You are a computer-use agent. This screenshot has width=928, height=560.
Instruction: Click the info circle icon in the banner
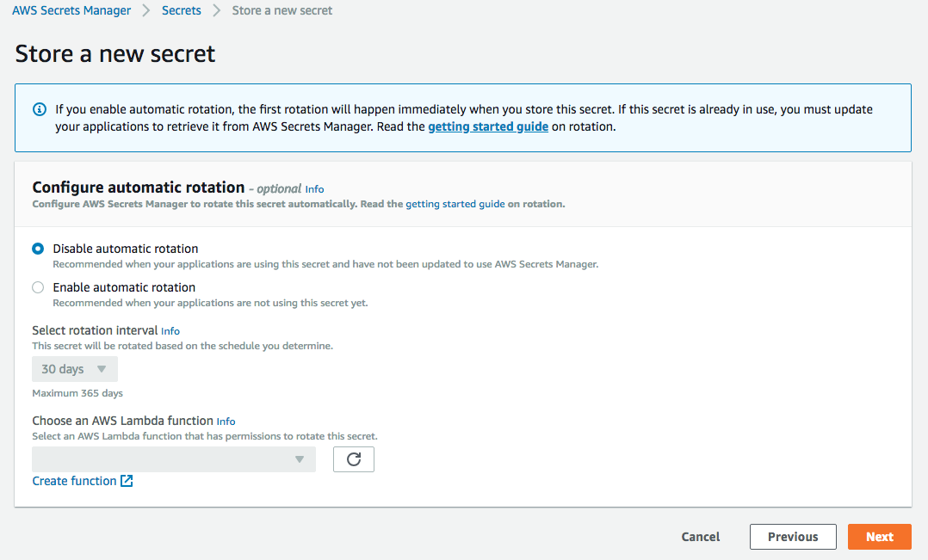[x=39, y=109]
